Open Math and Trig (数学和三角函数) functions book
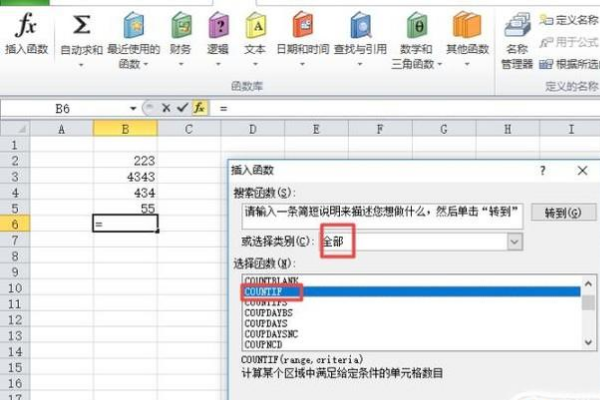This screenshot has width=600, height=400. [x=417, y=25]
